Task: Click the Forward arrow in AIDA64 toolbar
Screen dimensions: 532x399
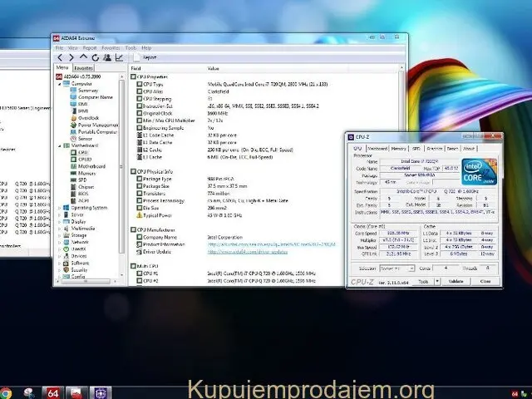Action: pyautogui.click(x=71, y=57)
